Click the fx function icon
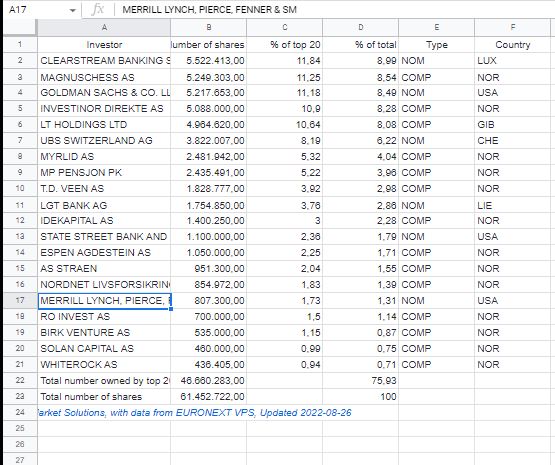555x465 pixels. [97, 10]
